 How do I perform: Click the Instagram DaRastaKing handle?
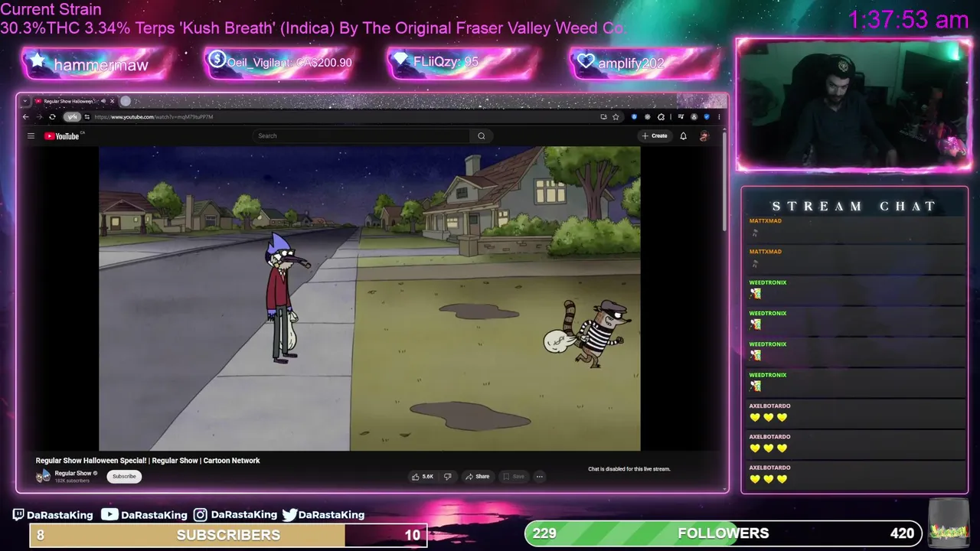(235, 515)
